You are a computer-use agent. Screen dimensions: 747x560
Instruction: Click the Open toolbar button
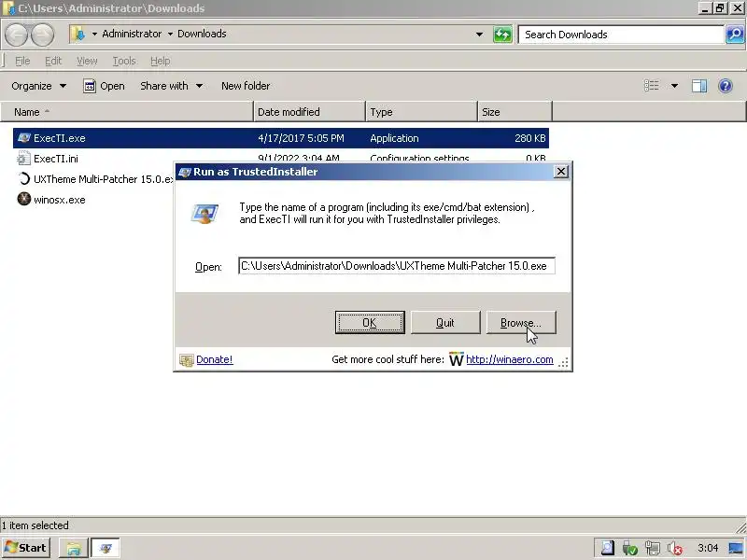(104, 86)
